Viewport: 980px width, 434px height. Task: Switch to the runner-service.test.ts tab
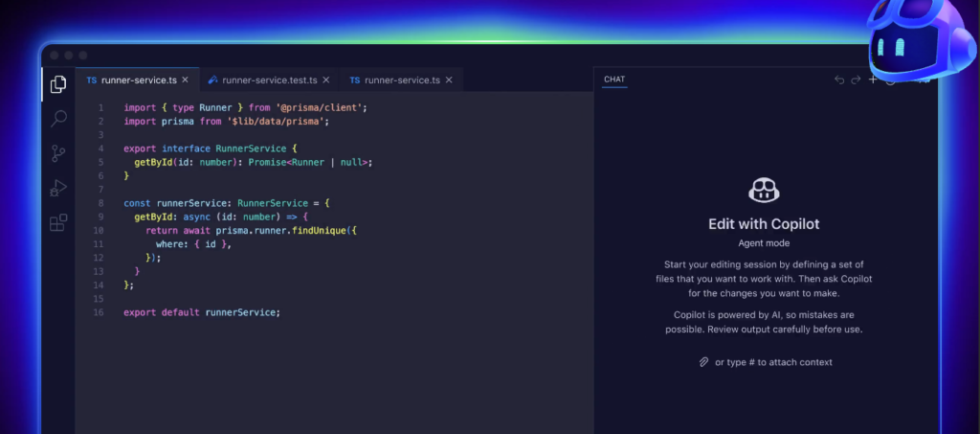(x=269, y=80)
